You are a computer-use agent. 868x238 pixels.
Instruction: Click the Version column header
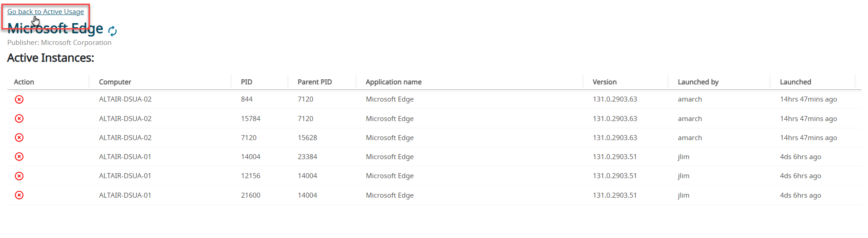click(x=604, y=82)
